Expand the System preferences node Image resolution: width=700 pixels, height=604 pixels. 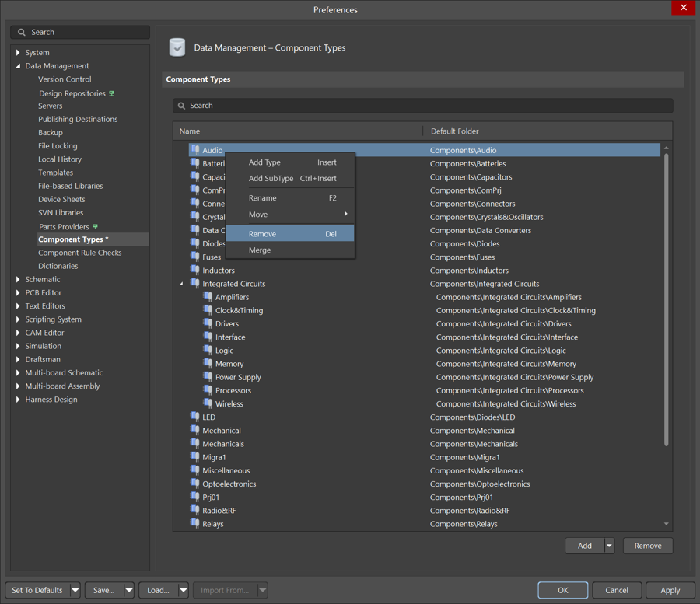18,53
